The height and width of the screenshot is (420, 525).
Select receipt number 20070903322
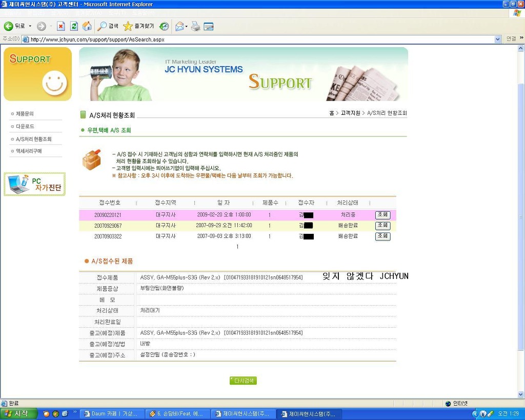tap(108, 236)
